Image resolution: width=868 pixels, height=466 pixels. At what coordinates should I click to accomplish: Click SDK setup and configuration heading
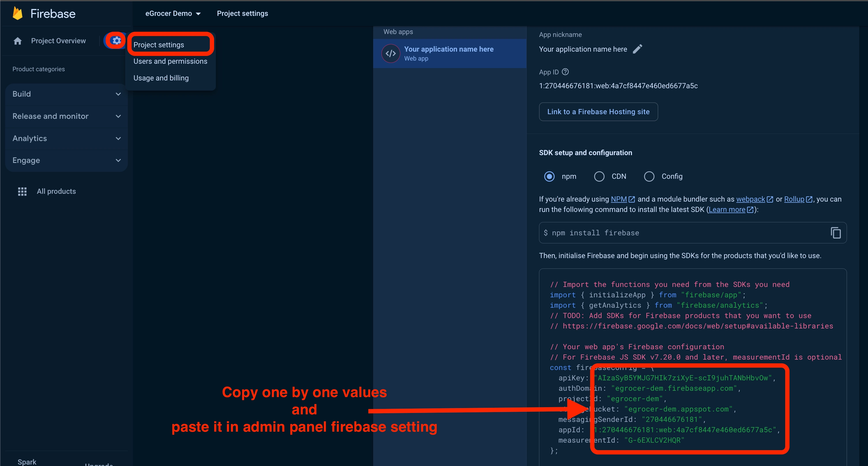585,153
